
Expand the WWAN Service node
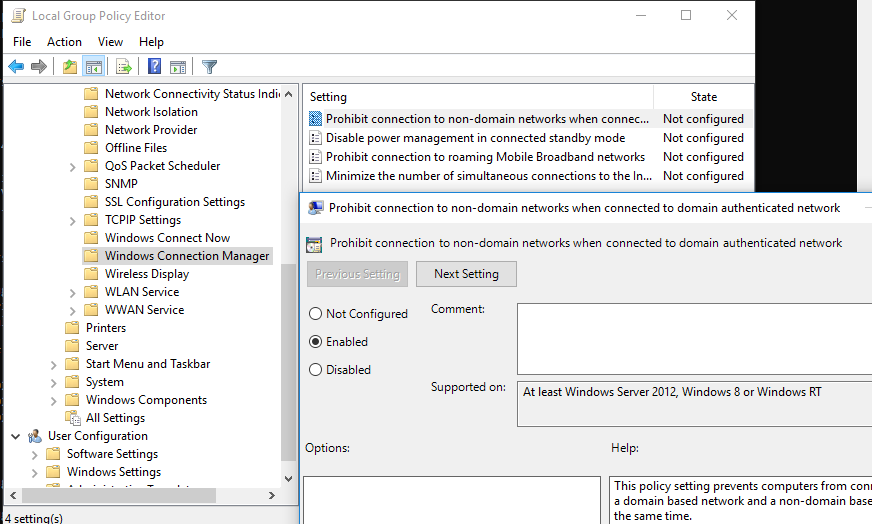pos(72,310)
